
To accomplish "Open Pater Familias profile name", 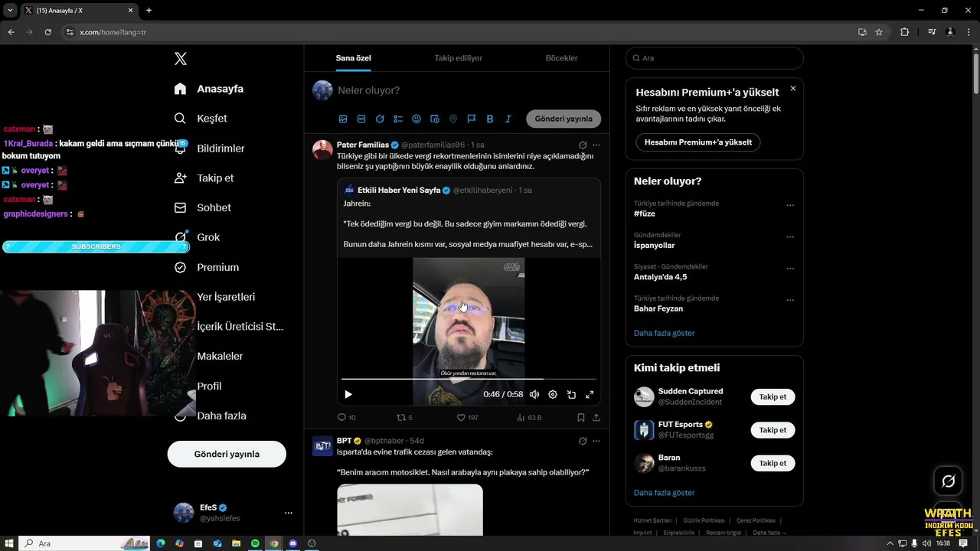I will 363,145.
